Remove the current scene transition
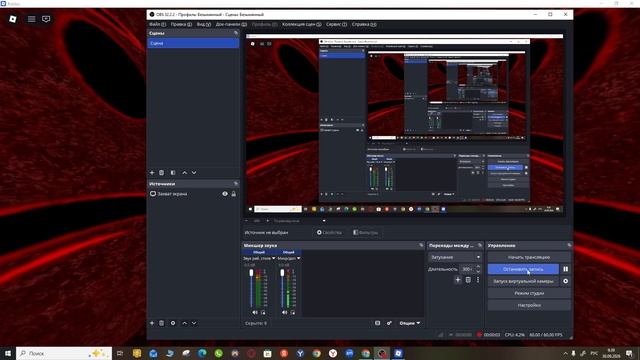Viewport: 640px width, 360px height. (468, 280)
